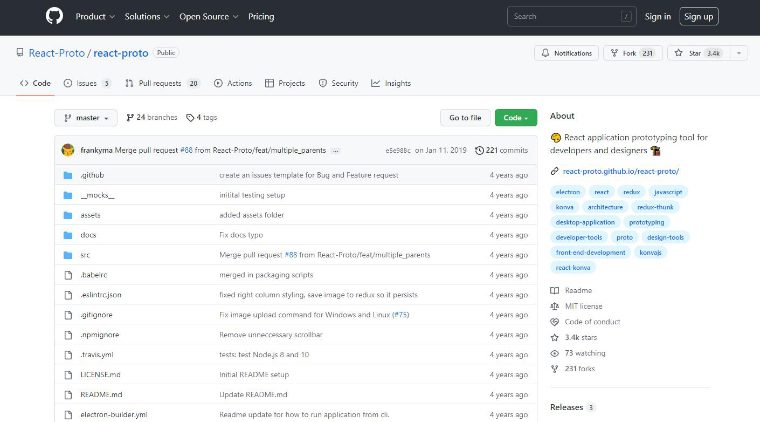Viewport: 760px width, 422px height.
Task: Star the repository
Action: tap(699, 53)
